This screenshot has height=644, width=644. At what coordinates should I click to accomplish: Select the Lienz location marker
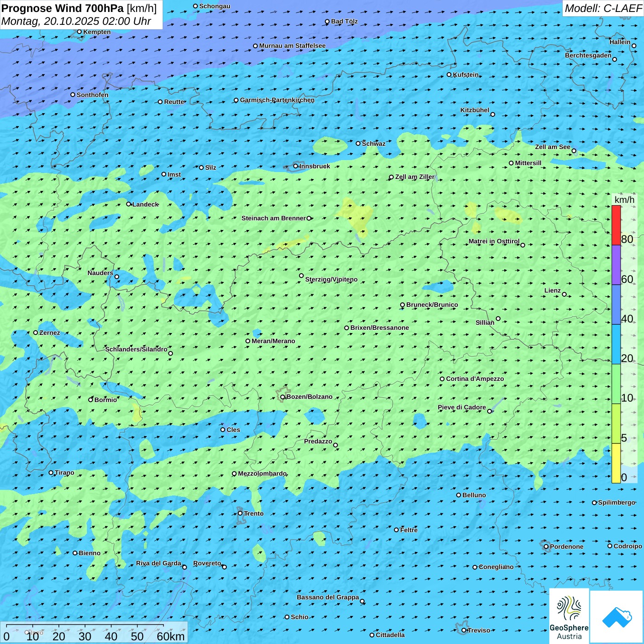click(x=564, y=294)
